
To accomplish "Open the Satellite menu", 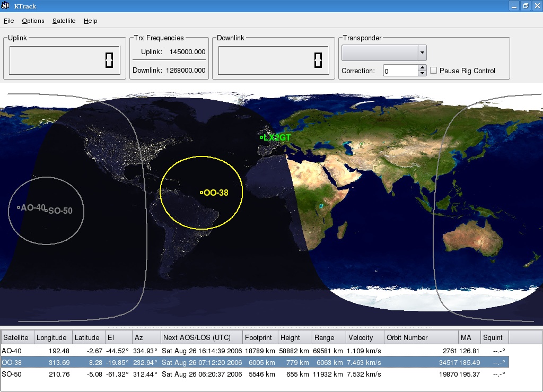I will point(64,21).
